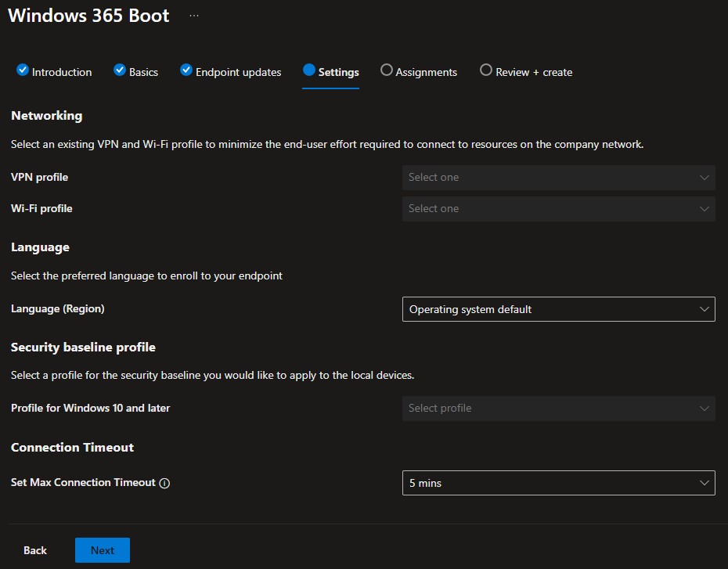This screenshot has height=569, width=728.
Task: Expand the Set Max Connection Timeout dropdown
Action: [558, 483]
